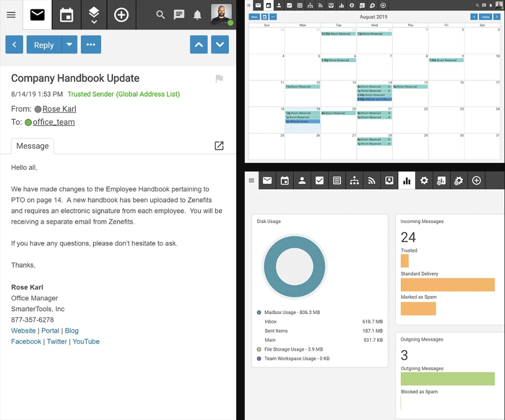Screen dimensions: 505x420
Task: Click the Rose Karl sender link
Action: click(x=59, y=109)
